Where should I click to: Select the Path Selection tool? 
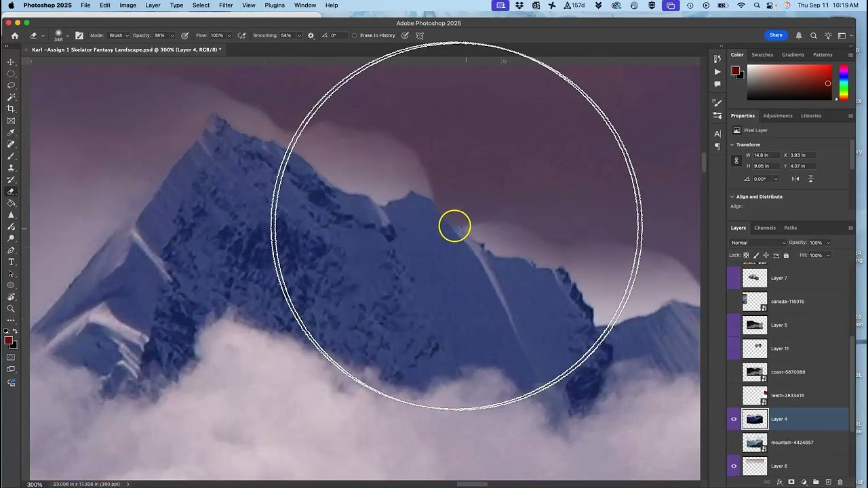click(x=11, y=274)
